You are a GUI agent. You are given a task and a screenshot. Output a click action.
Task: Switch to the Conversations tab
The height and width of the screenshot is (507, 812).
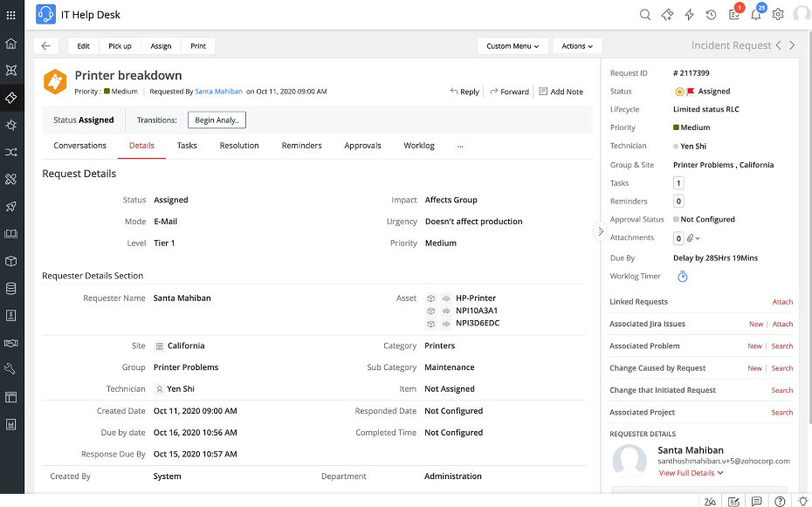pyautogui.click(x=79, y=146)
